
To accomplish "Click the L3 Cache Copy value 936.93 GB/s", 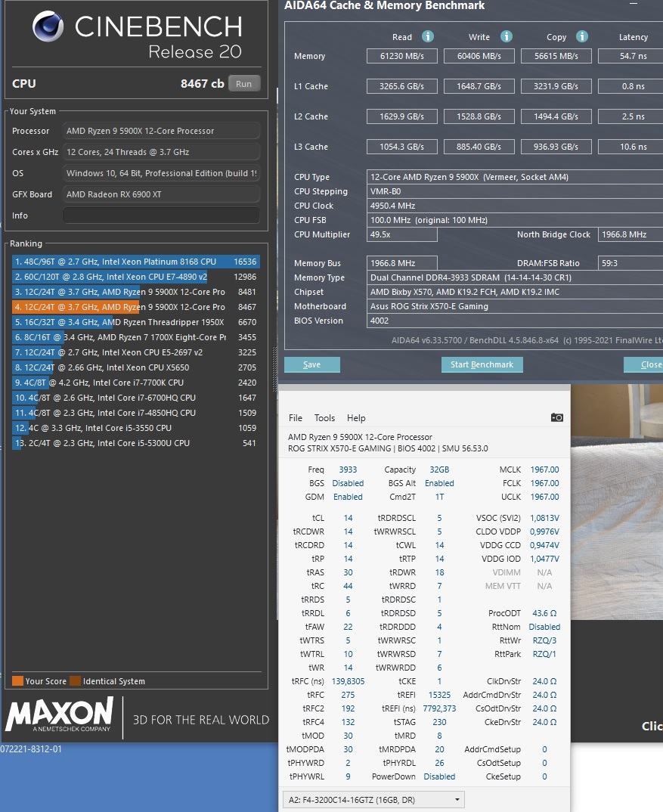I will click(x=556, y=147).
